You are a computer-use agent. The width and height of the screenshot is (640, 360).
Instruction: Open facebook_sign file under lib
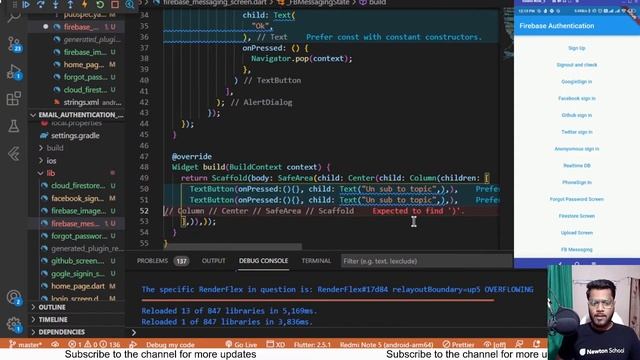tap(77, 198)
